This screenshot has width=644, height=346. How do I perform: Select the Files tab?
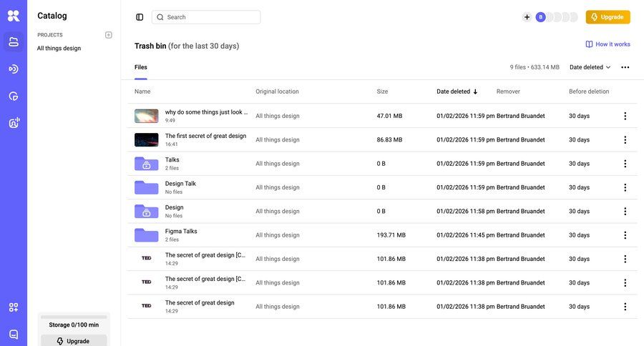141,67
